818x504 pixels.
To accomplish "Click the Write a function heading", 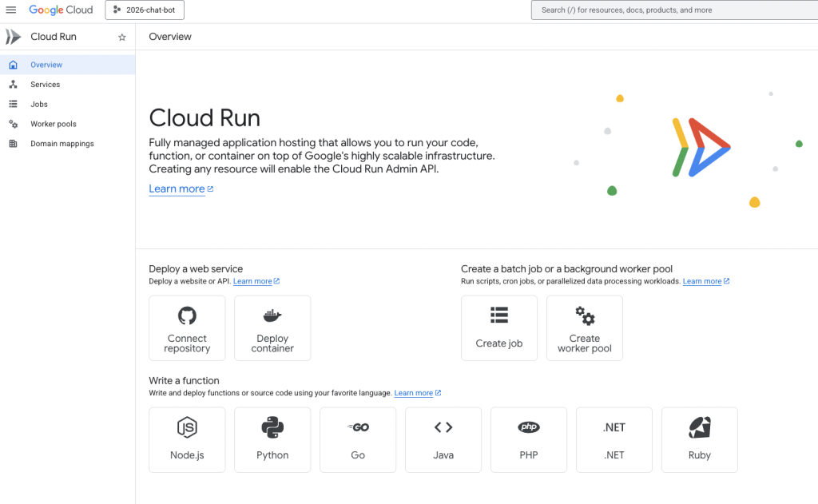I will [x=185, y=380].
